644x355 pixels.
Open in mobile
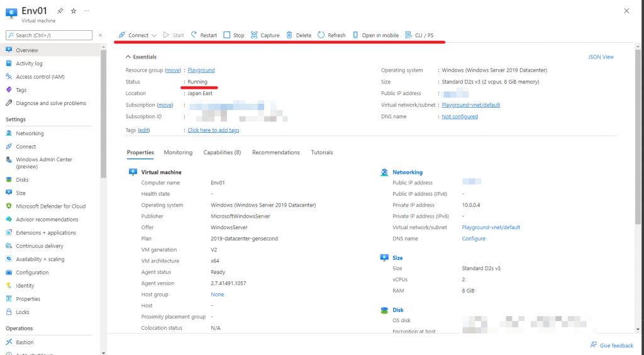[375, 35]
